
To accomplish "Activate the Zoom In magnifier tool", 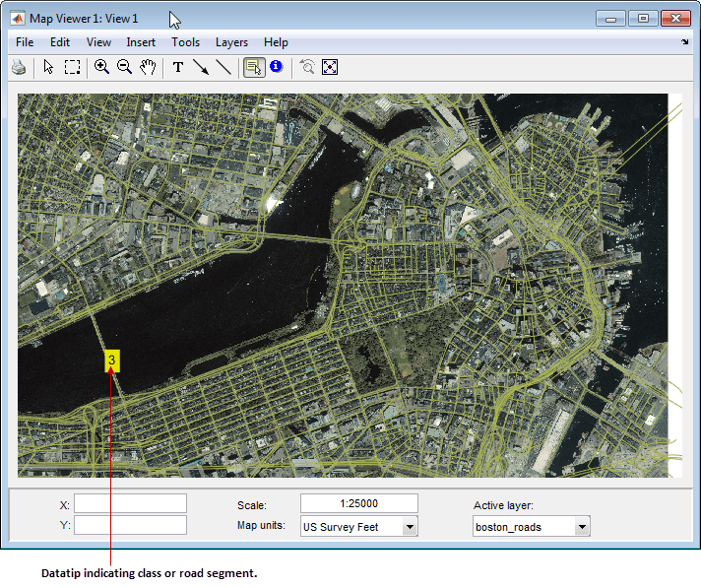I will (x=101, y=67).
